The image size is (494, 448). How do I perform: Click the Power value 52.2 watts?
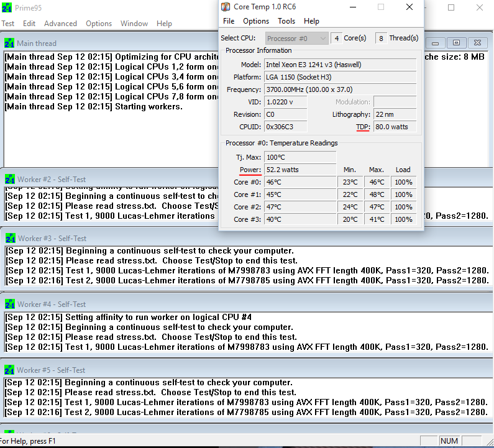tap(300, 170)
